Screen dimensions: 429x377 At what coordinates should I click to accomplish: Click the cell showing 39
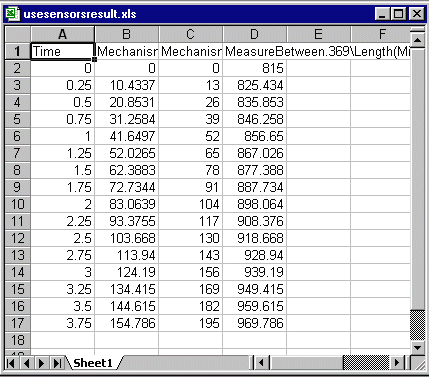[190, 119]
